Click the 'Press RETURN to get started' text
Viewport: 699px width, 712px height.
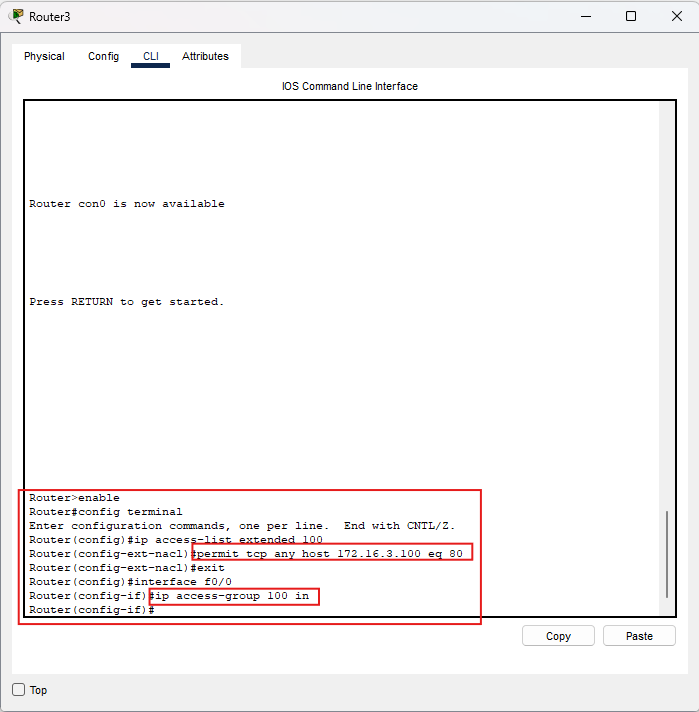(x=127, y=302)
